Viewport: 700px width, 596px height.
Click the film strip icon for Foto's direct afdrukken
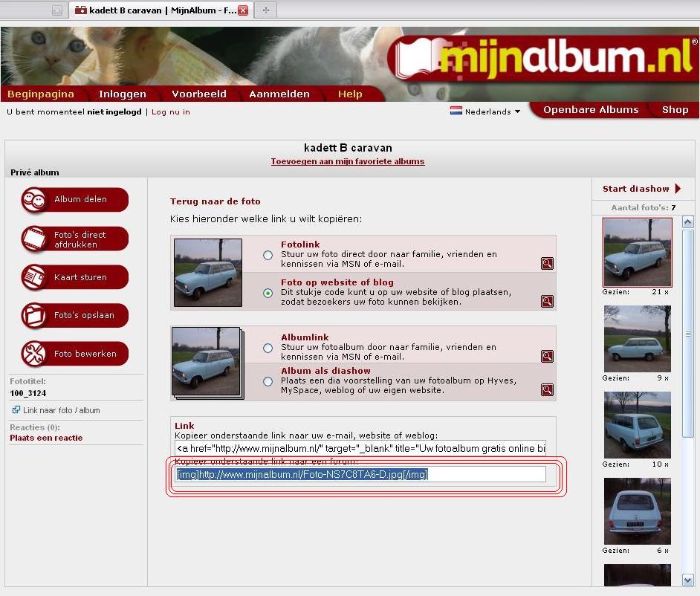35,239
